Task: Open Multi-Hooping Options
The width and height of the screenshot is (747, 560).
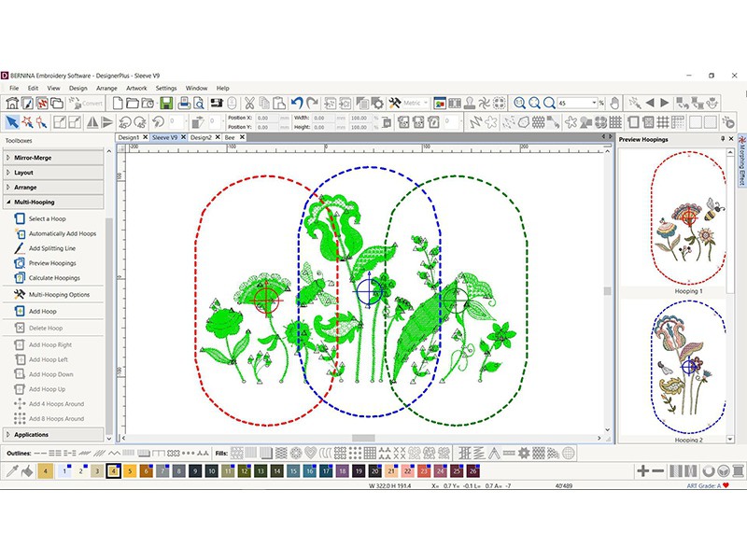Action: (58, 295)
